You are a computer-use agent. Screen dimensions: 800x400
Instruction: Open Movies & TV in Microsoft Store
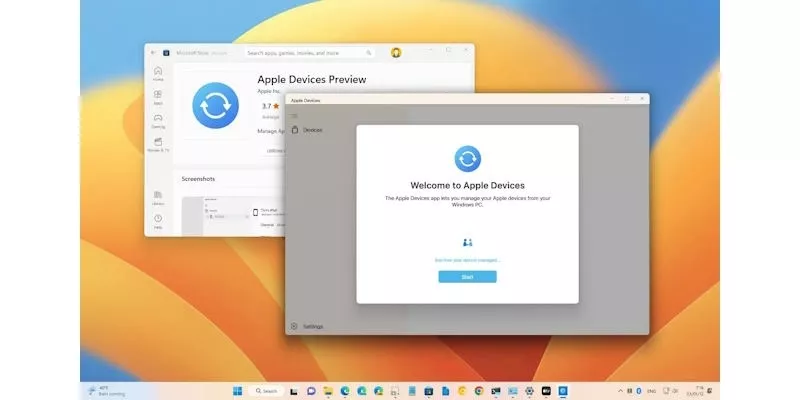158,145
